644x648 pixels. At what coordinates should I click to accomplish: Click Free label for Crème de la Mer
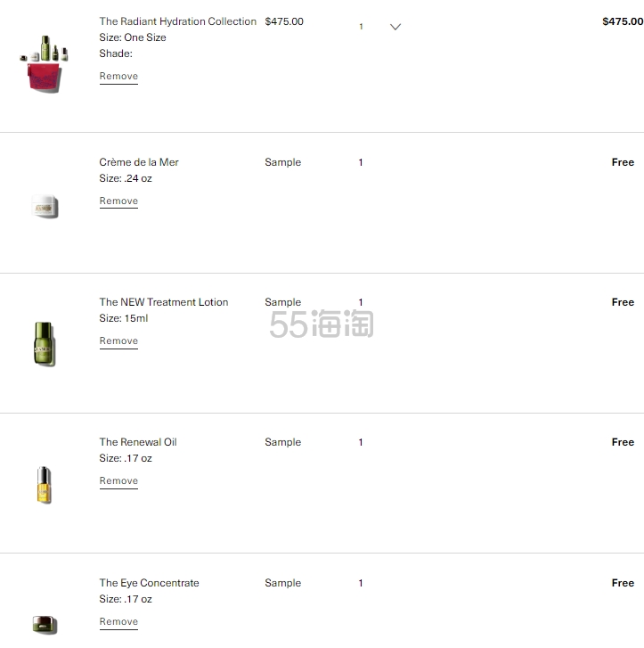(623, 162)
